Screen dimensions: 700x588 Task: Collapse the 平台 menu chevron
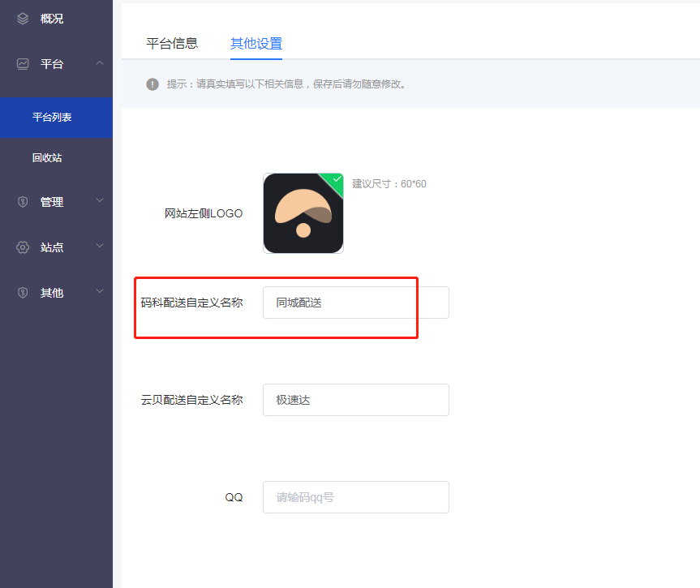(100, 63)
